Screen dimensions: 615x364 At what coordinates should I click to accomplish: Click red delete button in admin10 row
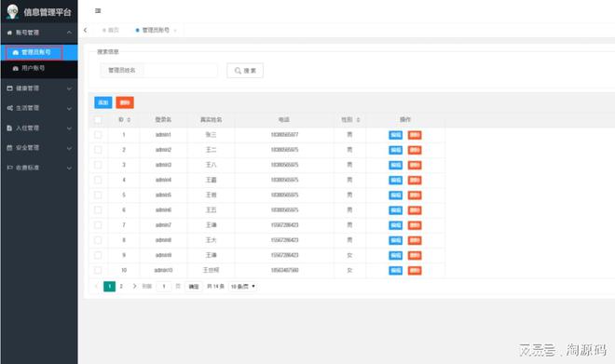[x=415, y=270]
